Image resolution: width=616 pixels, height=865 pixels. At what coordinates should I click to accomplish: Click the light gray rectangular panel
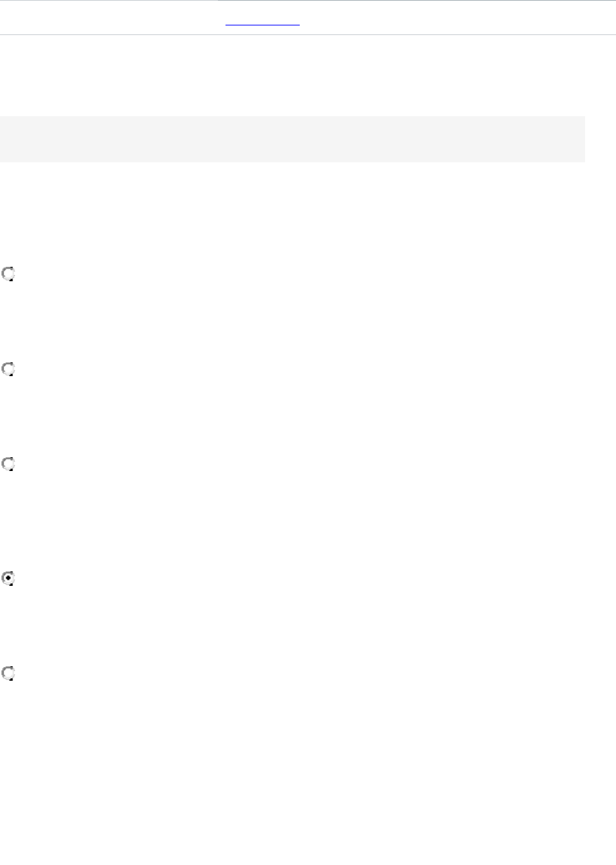[x=292, y=139]
